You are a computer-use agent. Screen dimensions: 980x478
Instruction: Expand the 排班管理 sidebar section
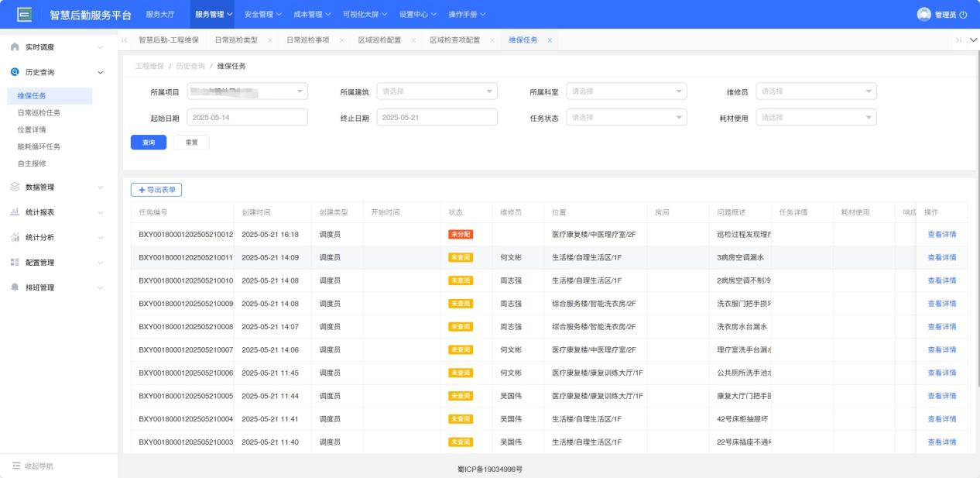pyautogui.click(x=100, y=287)
